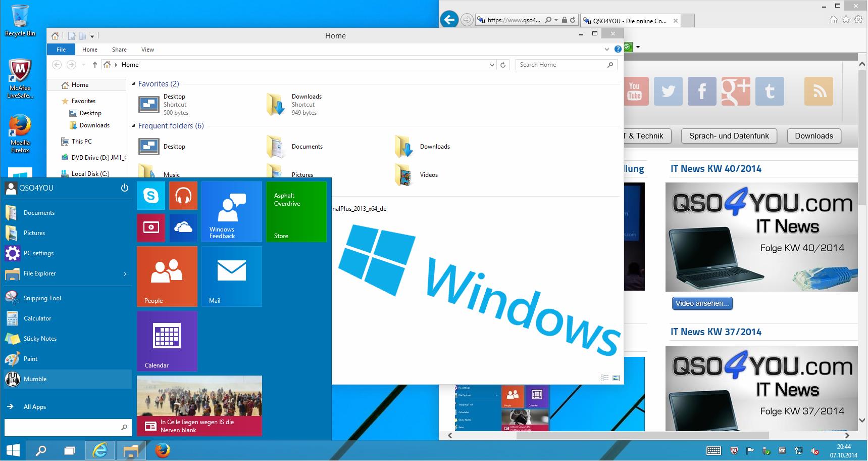Refresh the File Explorer address bar
This screenshot has width=868, height=461.
503,65
